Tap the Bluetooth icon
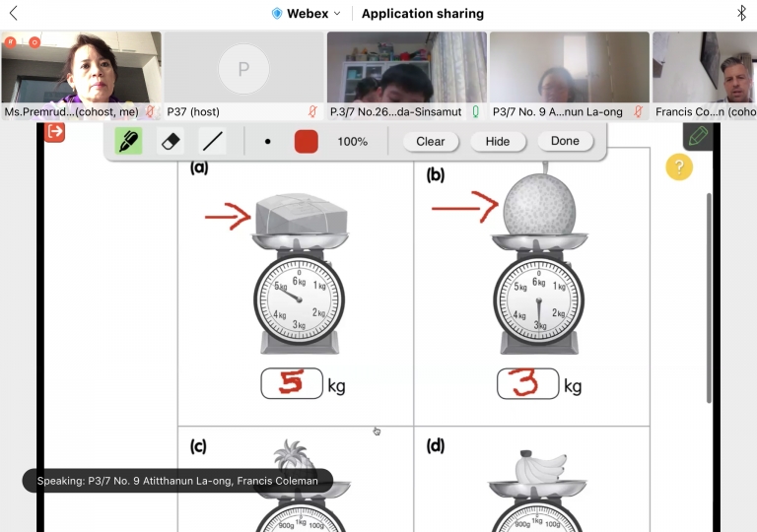Viewport: 757px width, 532px height. tap(742, 13)
